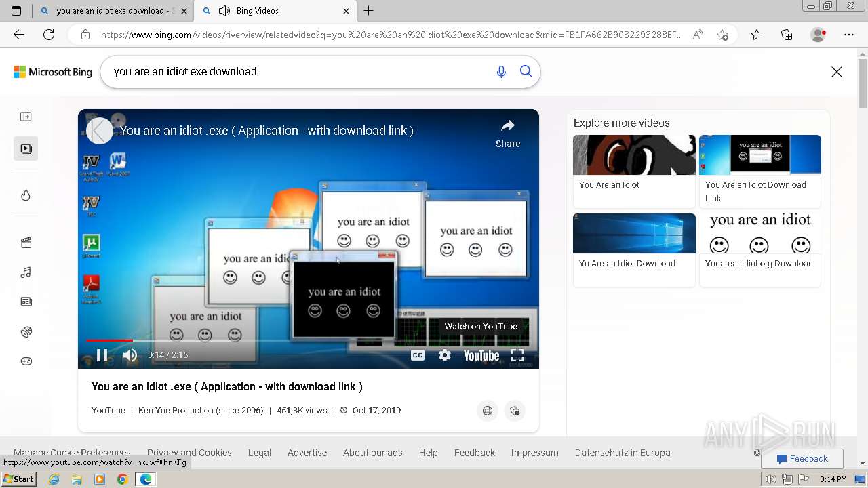Open the browser profile menu

point(818,35)
